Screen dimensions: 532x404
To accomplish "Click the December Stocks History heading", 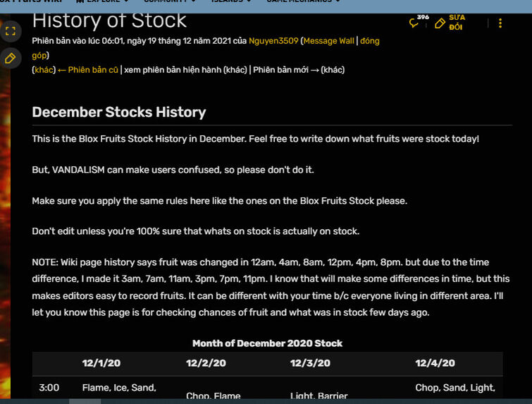I will 119,112.
